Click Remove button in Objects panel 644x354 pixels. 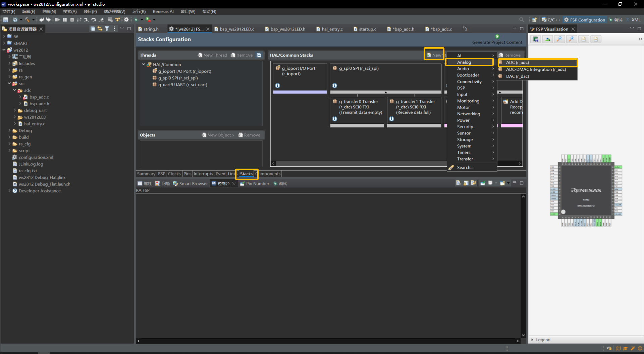pyautogui.click(x=249, y=135)
